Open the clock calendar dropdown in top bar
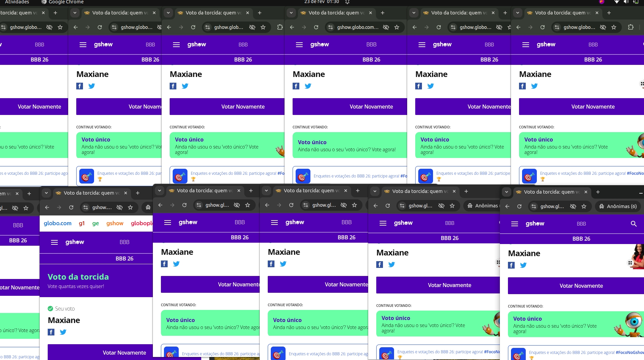The width and height of the screenshot is (644, 360). [321, 2]
